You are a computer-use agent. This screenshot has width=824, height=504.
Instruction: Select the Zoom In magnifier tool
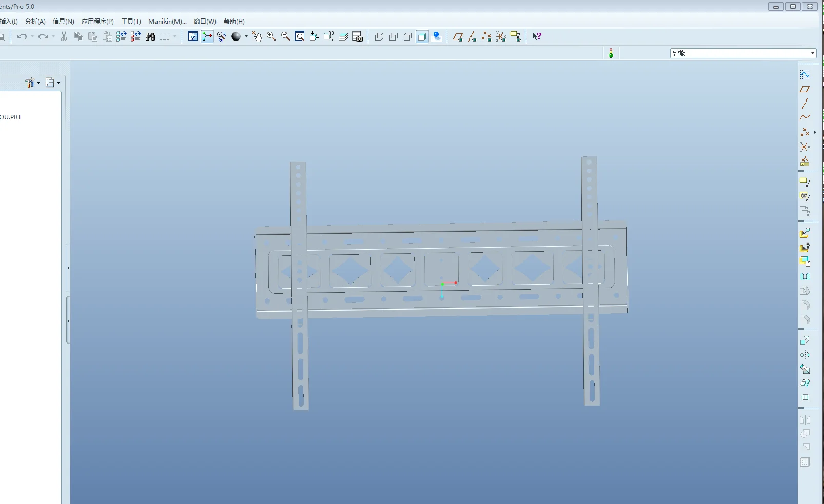point(271,36)
